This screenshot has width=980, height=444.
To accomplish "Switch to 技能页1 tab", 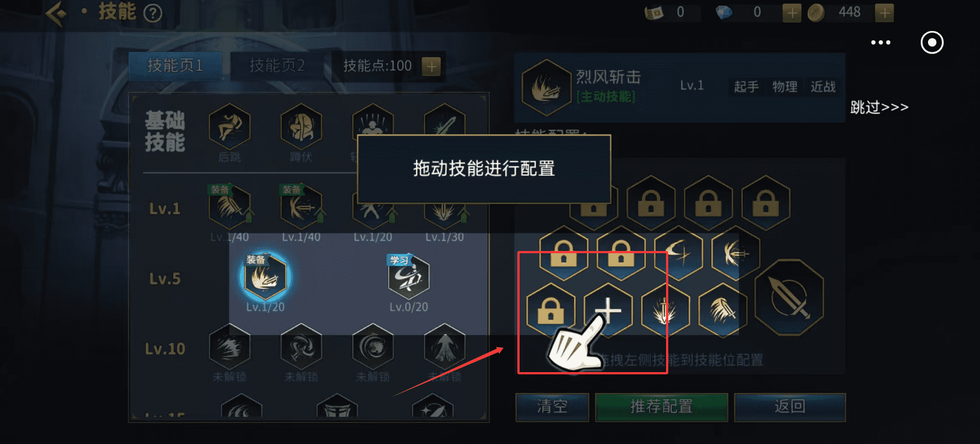I will 175,66.
